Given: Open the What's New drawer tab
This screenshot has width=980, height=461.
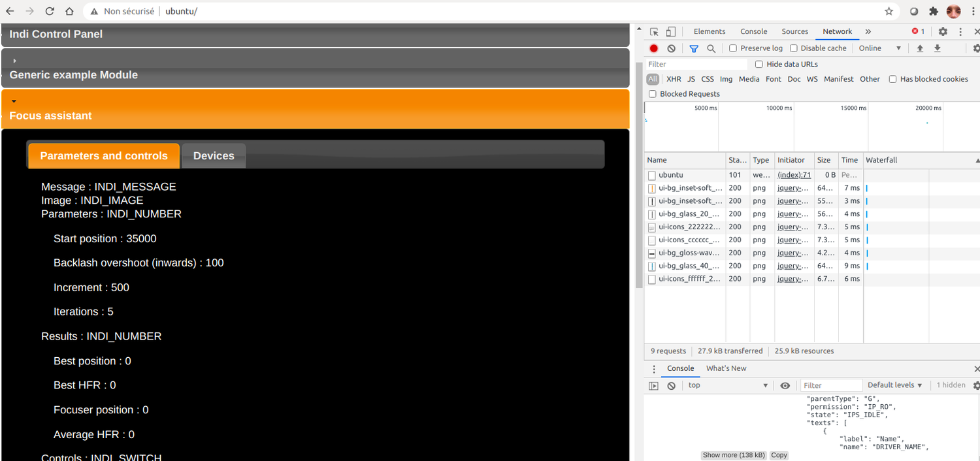Looking at the screenshot, I should [x=726, y=369].
